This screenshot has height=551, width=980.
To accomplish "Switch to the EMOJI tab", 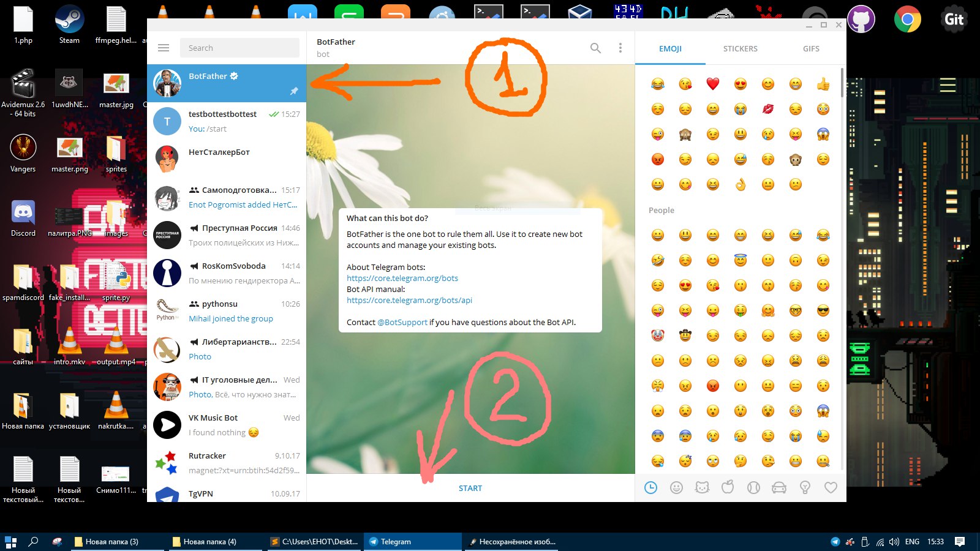I will click(x=670, y=48).
